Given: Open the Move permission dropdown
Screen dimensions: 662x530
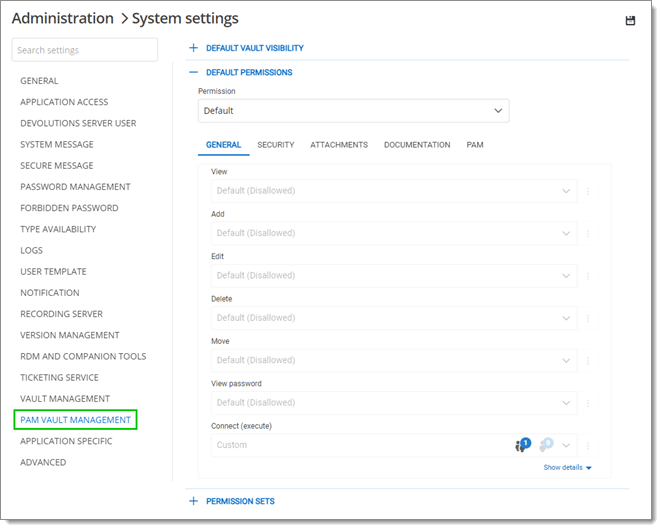Looking at the screenshot, I should pos(394,360).
